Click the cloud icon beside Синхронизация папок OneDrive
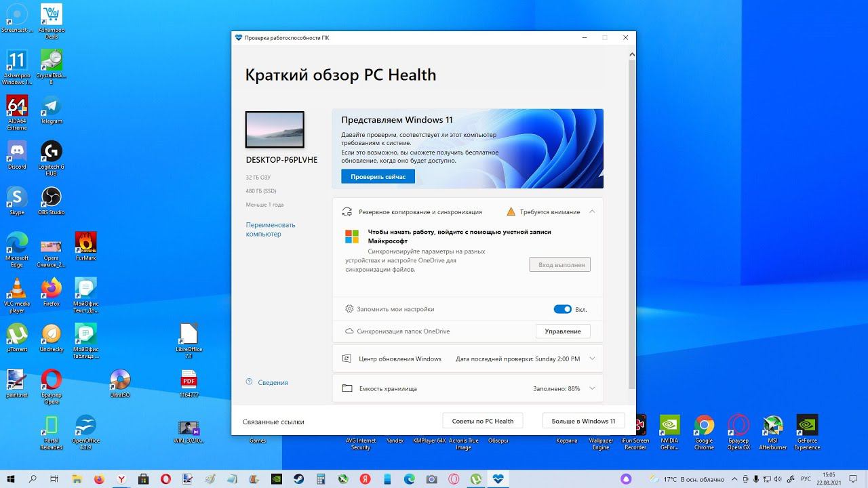The height and width of the screenshot is (488, 868). click(349, 331)
